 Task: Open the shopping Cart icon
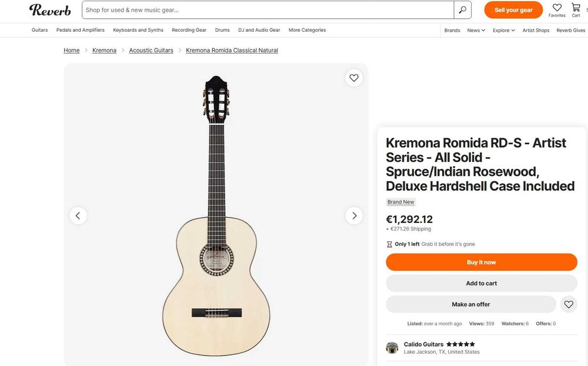(x=576, y=8)
